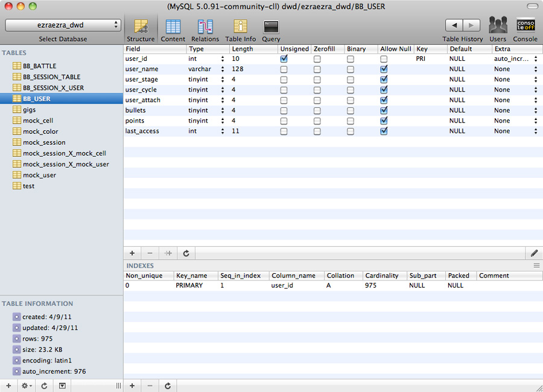Select the mock_session table
The height and width of the screenshot is (392, 543).
44,142
